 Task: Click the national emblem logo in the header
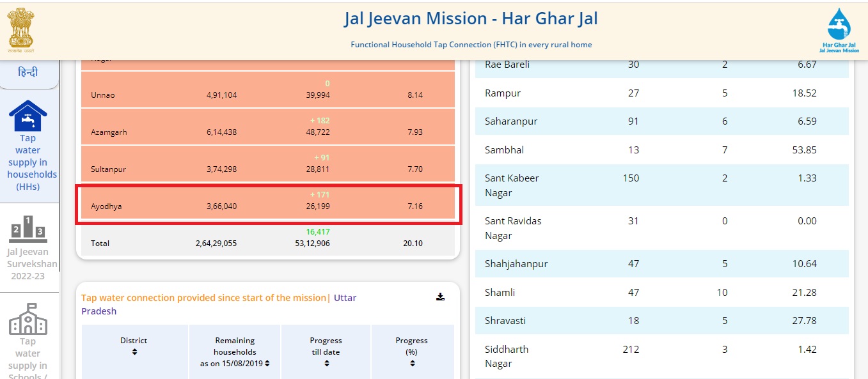coord(22,29)
